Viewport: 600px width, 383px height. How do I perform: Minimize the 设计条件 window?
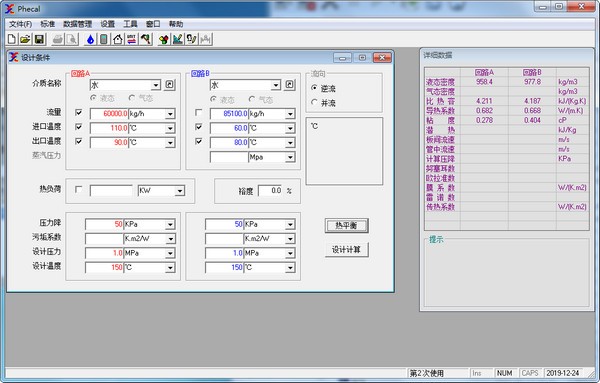point(342,57)
